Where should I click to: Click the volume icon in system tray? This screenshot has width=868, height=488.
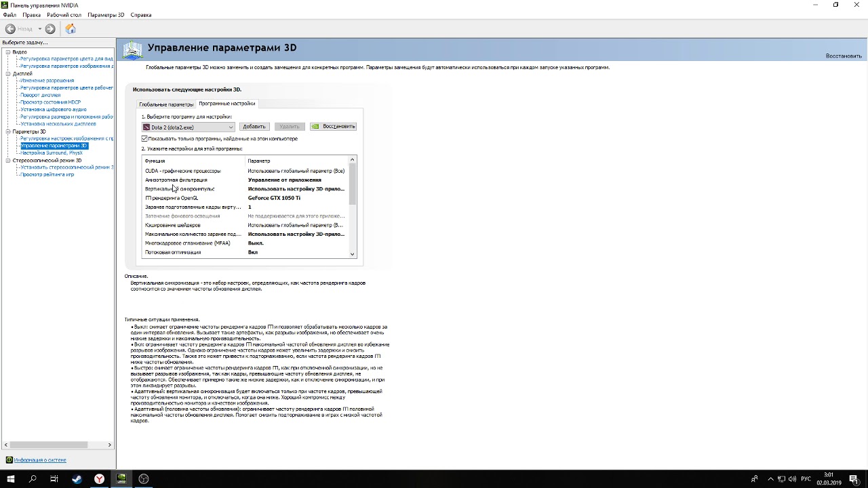(x=792, y=479)
